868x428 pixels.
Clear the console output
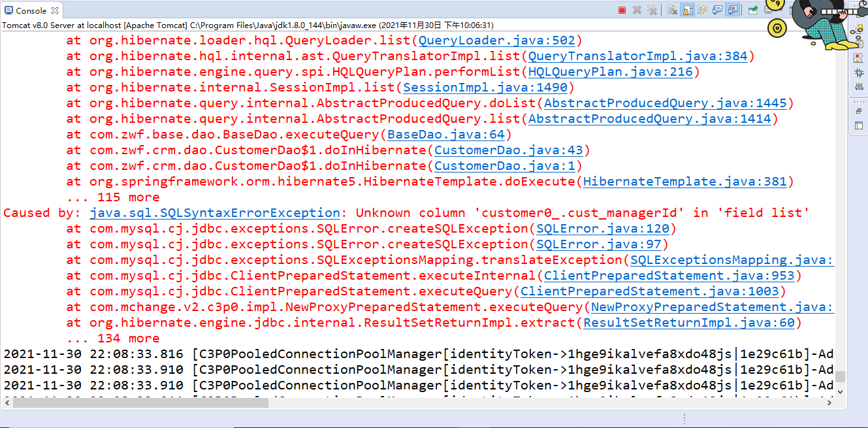click(x=672, y=10)
